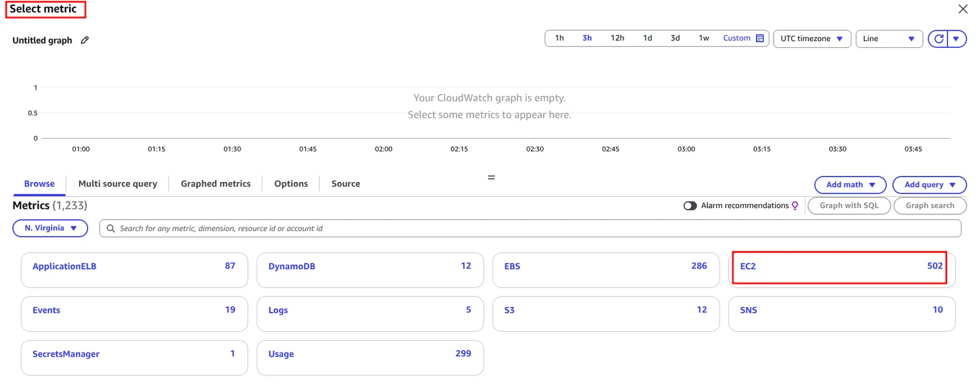Open the custom time range calendar icon
The height and width of the screenshot is (388, 980).
point(759,38)
